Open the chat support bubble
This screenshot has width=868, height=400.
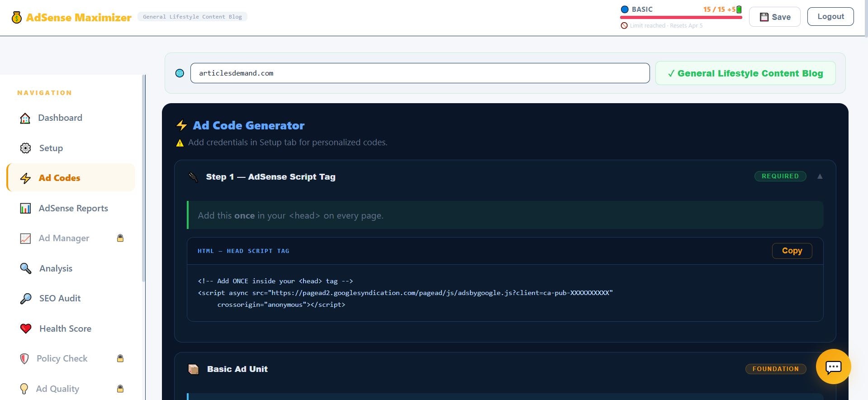click(x=833, y=367)
